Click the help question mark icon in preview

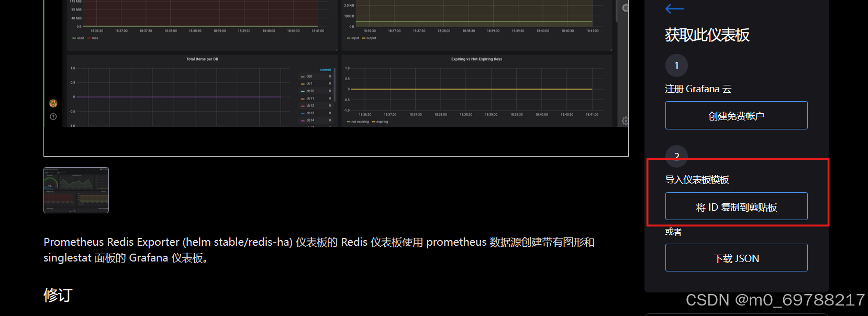pyautogui.click(x=53, y=116)
